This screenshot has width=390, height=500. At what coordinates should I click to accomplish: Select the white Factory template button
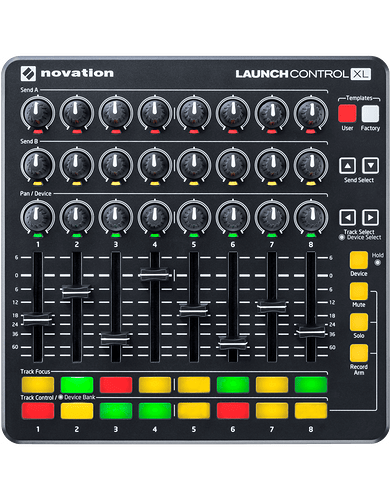(x=370, y=114)
